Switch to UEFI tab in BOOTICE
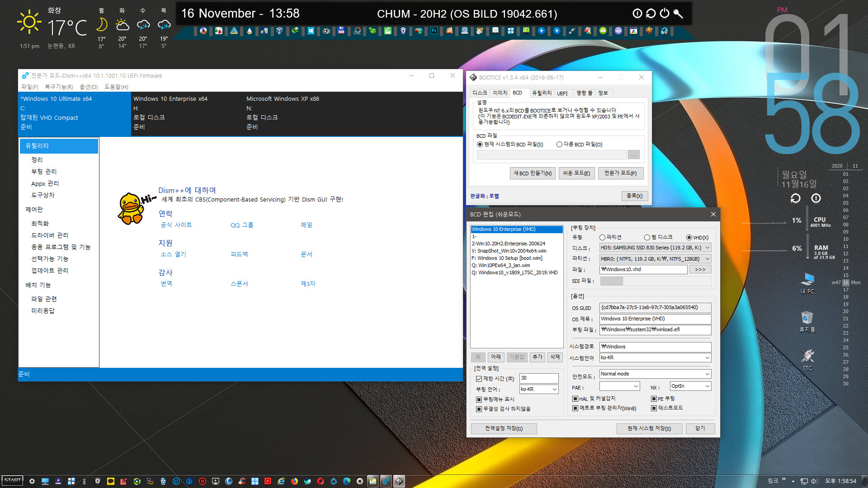 pos(562,93)
